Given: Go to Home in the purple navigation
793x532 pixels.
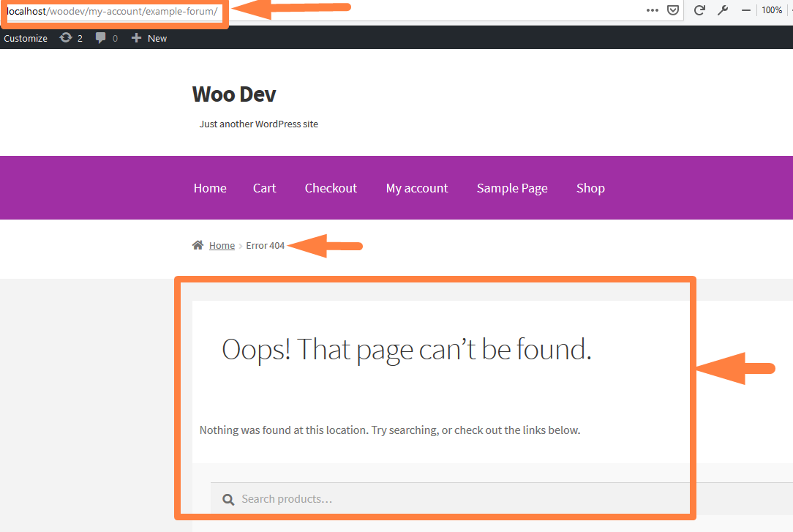Looking at the screenshot, I should 210,188.
